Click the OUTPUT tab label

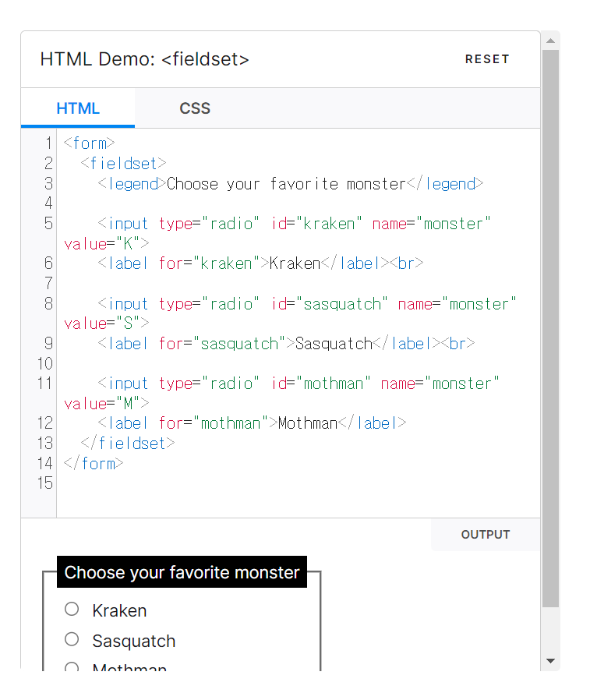[x=485, y=534]
